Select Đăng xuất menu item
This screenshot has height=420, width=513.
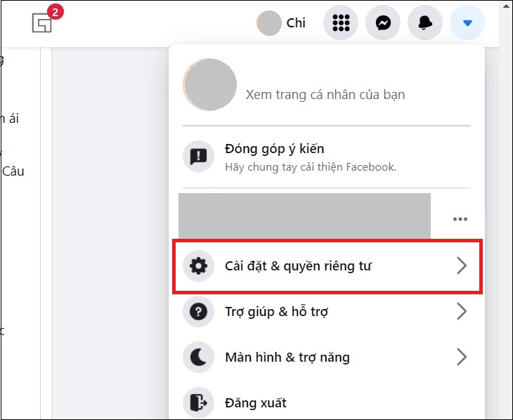click(256, 402)
